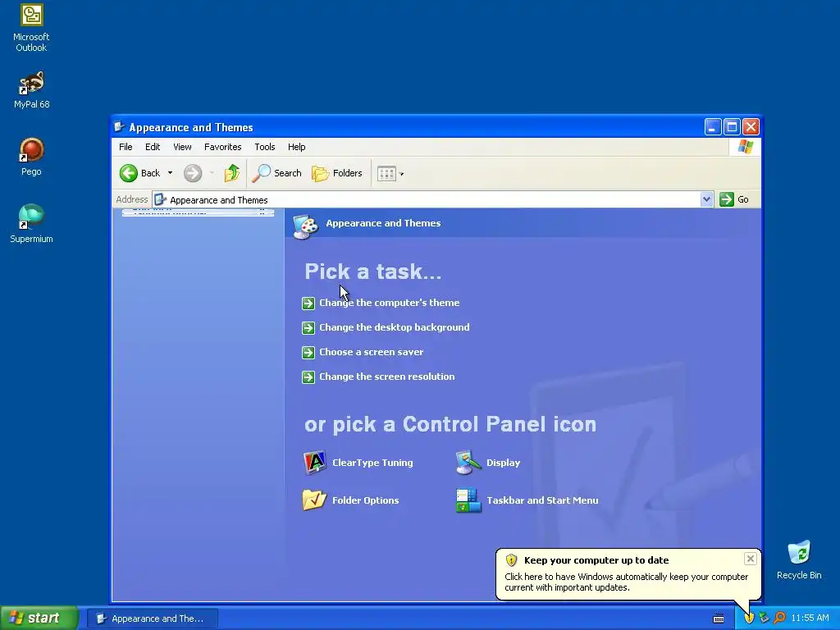
Task: Click Change the desktop background link
Action: click(x=395, y=327)
